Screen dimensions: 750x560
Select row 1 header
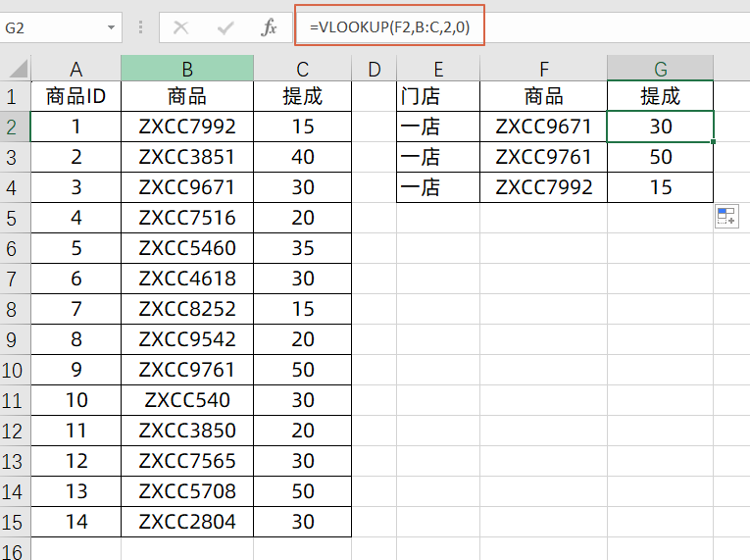pyautogui.click(x=15, y=97)
